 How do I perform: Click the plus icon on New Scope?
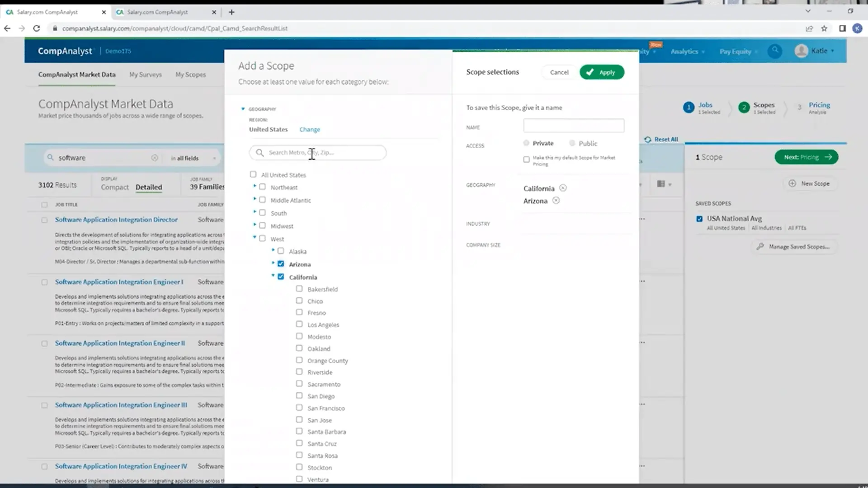[792, 183]
